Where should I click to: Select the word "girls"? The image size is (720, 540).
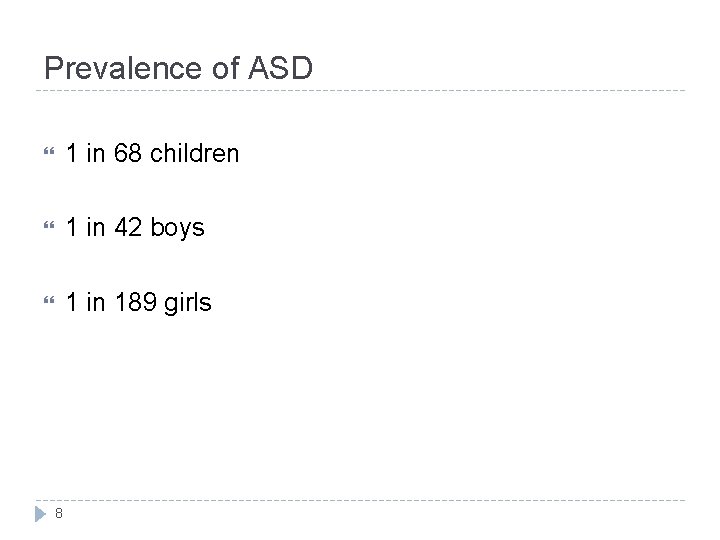tap(189, 302)
